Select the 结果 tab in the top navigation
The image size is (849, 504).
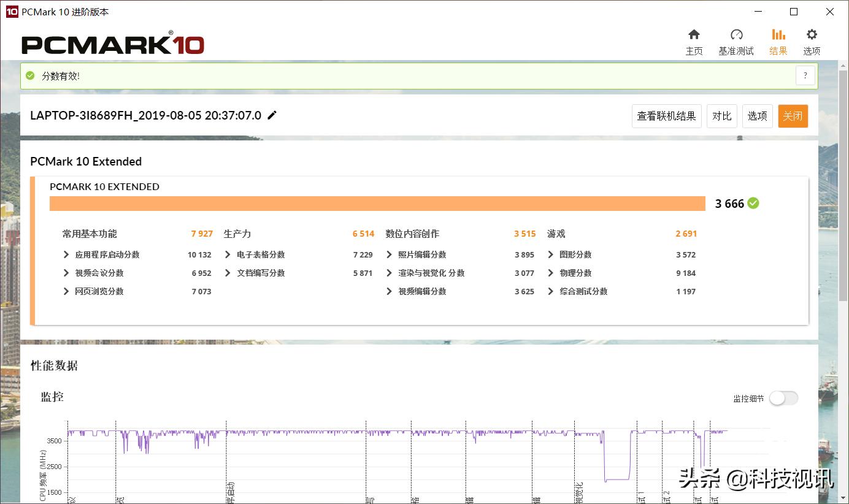(x=778, y=40)
